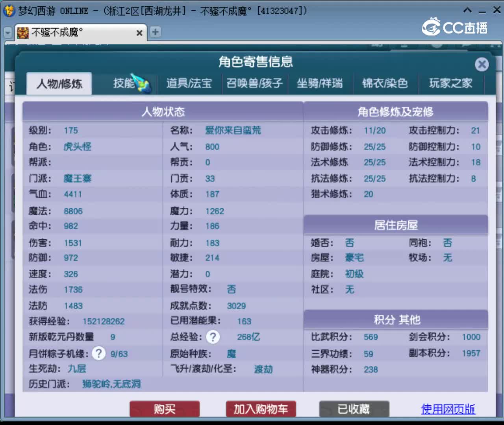Click the 总经验 value 268亿
Viewport: 504px width, 425px height.
click(248, 337)
